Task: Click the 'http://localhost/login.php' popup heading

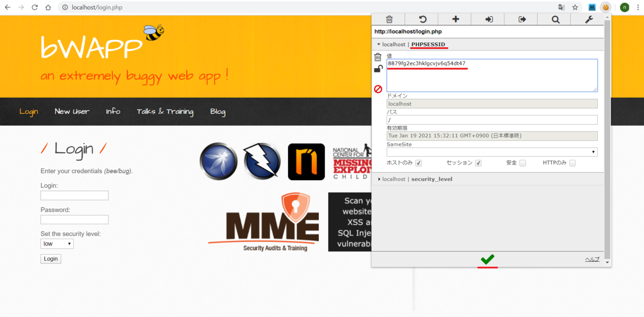Action: coord(408,32)
